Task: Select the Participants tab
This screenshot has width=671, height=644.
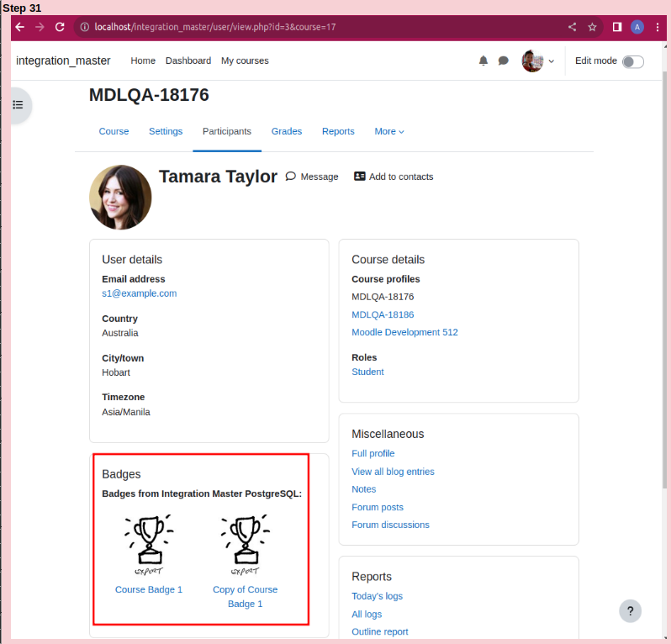Action: [x=227, y=131]
